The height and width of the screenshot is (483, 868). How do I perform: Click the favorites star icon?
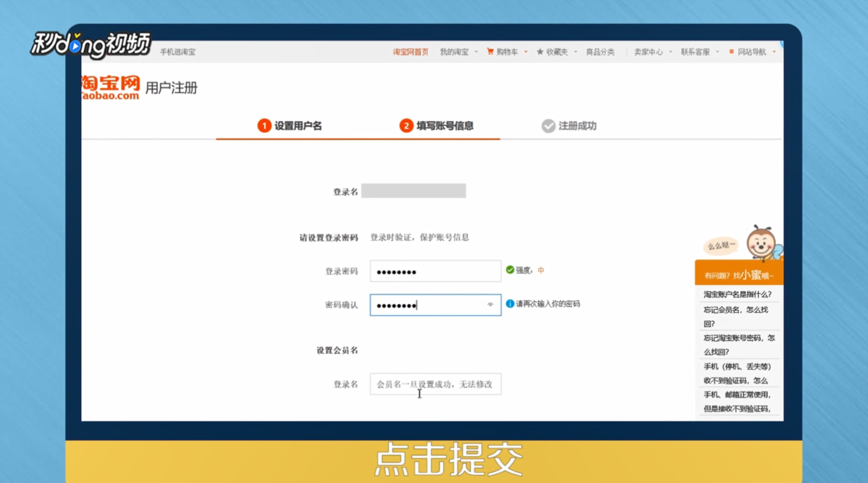(x=540, y=52)
